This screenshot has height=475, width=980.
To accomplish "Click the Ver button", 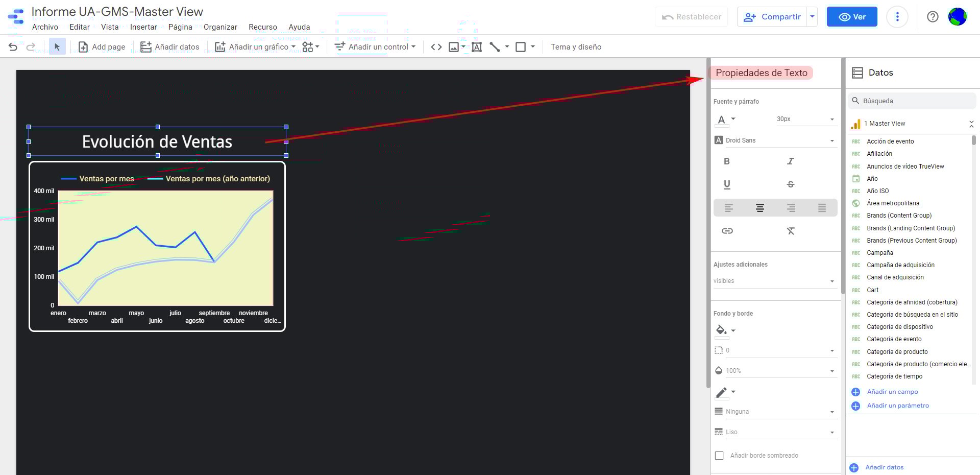I will tap(852, 17).
